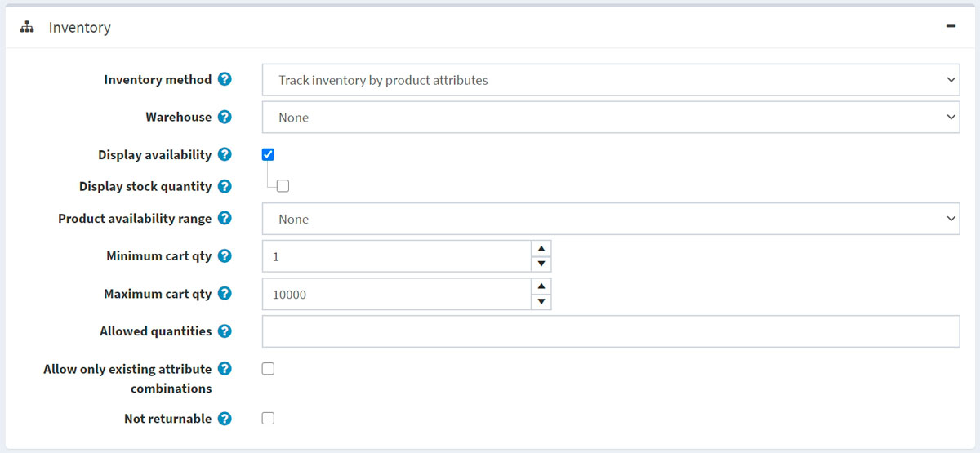Screen dimensions: 980x453
Task: Show help tooltip for Display availability
Action: coord(225,155)
